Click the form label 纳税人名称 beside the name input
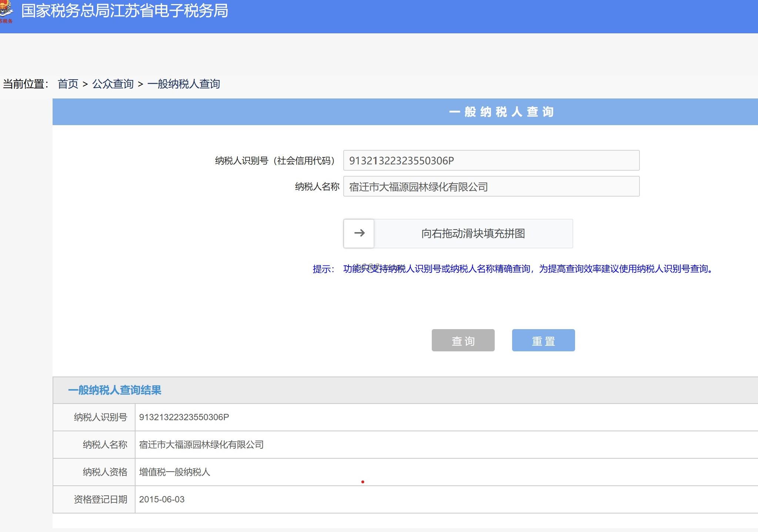The image size is (758, 532). point(317,187)
